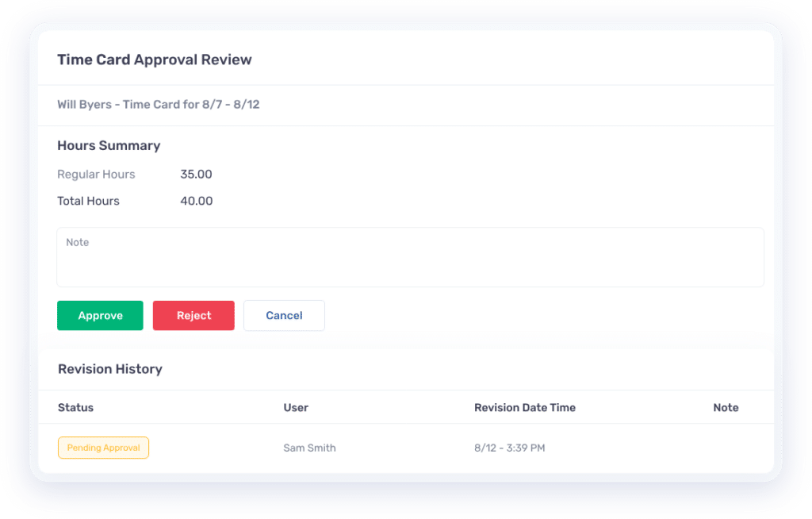Click the 40.00 total hours value
This screenshot has width=812, height=519.
(197, 201)
